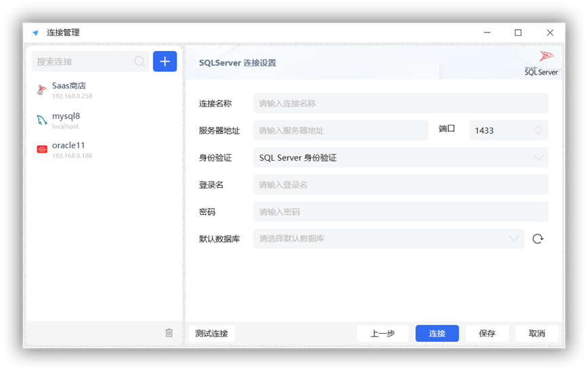Click the 保存 button

pos(487,333)
